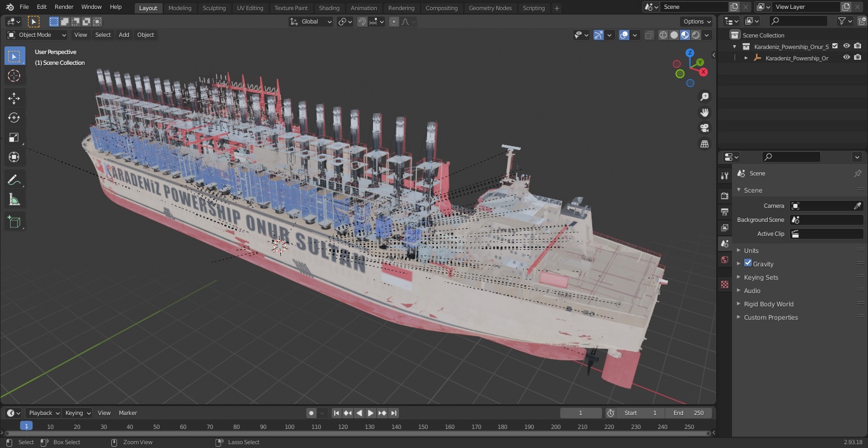Click the viewport zoom magnifier icon
Screen dimensions: 868x448
pyautogui.click(x=704, y=97)
